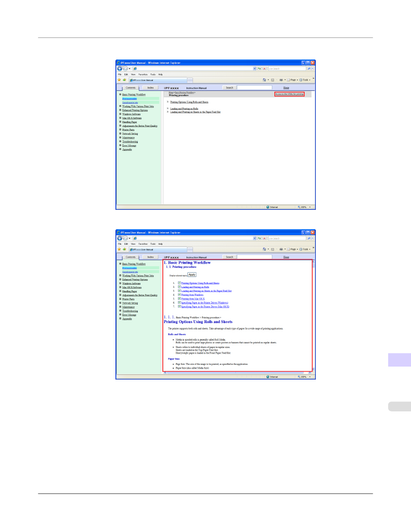
Task: Click manual search field in upper window
Action: (x=255, y=88)
